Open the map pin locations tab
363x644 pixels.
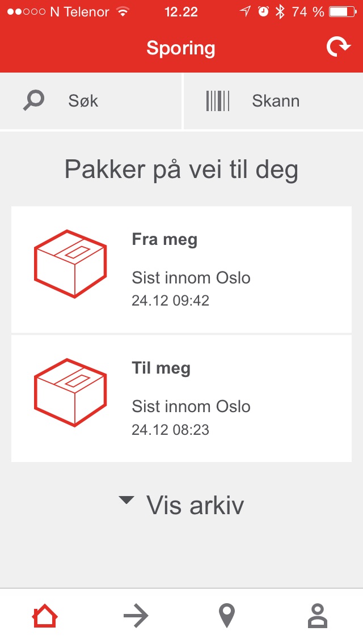pos(227,616)
